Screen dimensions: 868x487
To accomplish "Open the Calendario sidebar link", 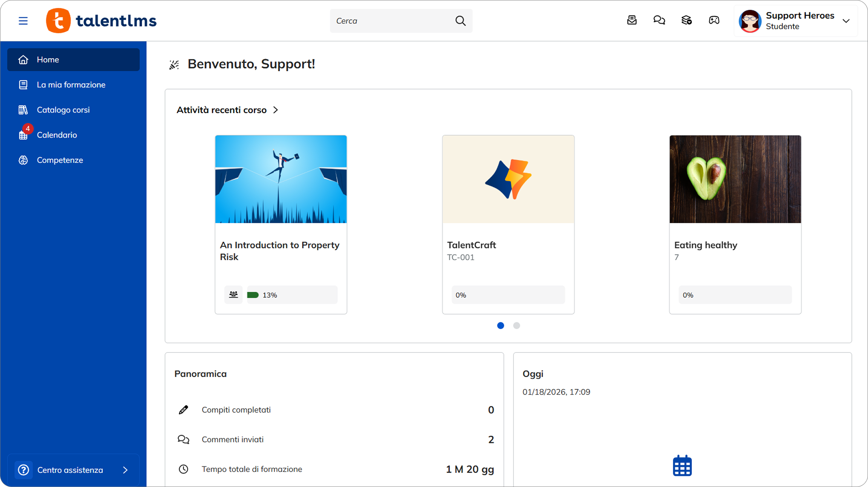I will coord(57,135).
